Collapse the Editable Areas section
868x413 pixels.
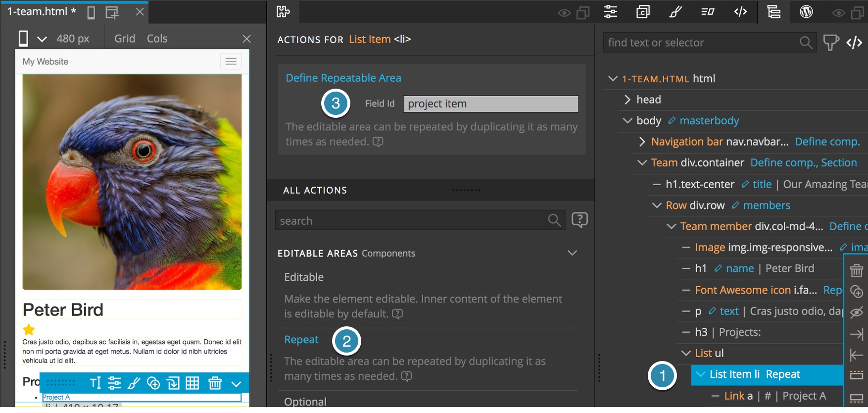pos(573,253)
